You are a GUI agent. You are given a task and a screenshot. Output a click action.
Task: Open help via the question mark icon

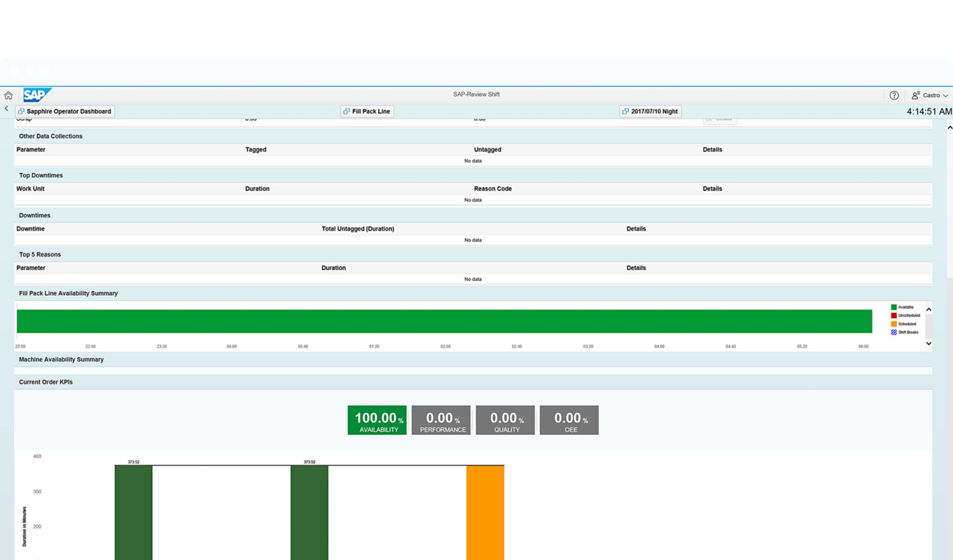click(894, 95)
